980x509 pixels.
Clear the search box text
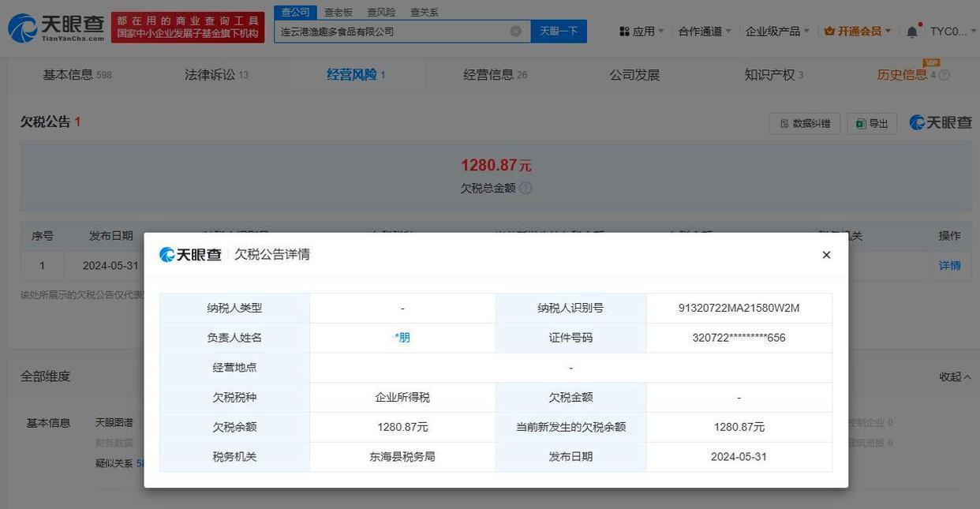pos(515,32)
